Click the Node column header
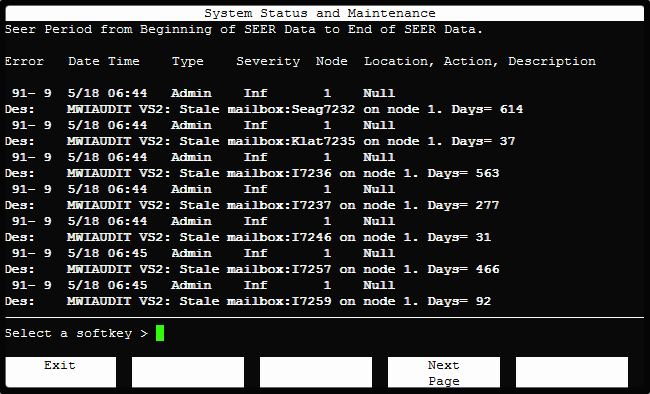This screenshot has width=650, height=394. tap(331, 61)
